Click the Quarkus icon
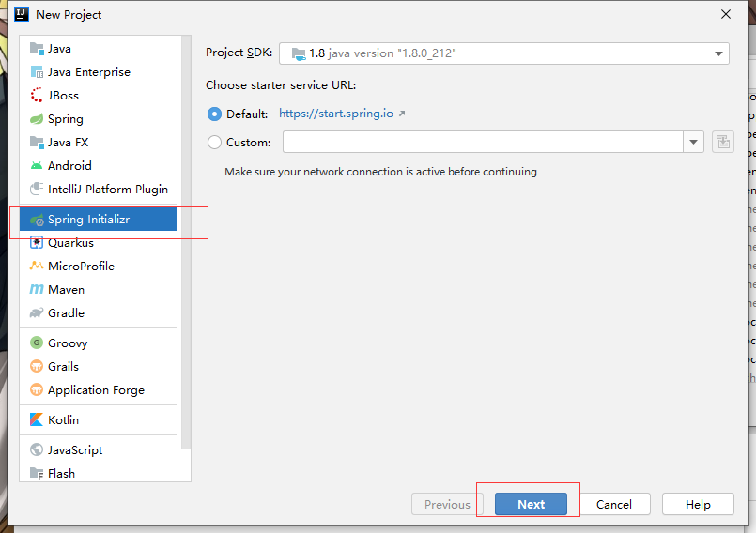The width and height of the screenshot is (756, 533). point(37,242)
